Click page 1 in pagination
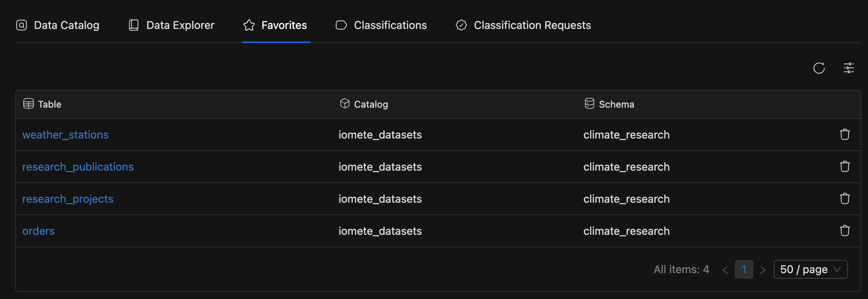 tap(744, 269)
